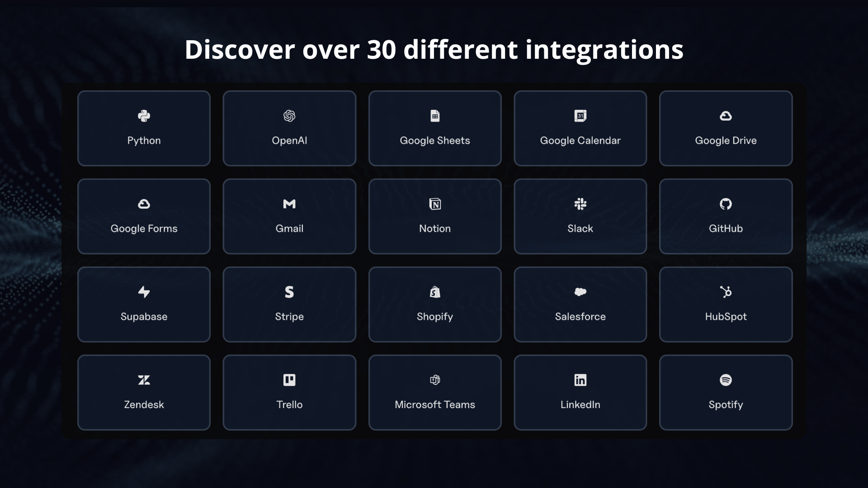Select the Zendesk label text
The image size is (868, 488).
pyautogui.click(x=144, y=405)
